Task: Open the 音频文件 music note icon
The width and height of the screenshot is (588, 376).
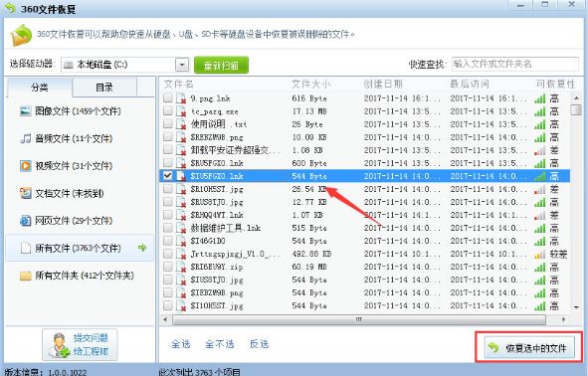Action: pos(26,138)
